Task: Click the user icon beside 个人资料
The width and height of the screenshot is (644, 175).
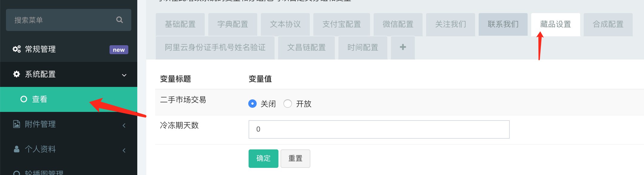Action: coord(17,149)
